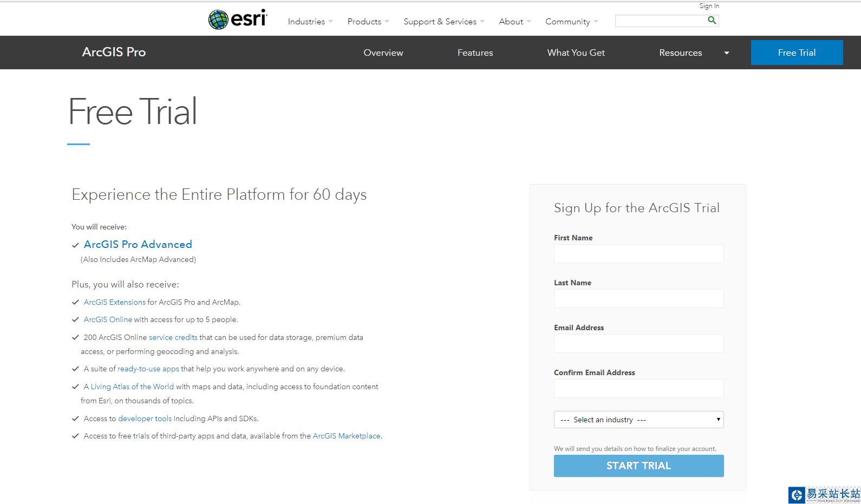Focus the Last Name text field

[x=639, y=298]
